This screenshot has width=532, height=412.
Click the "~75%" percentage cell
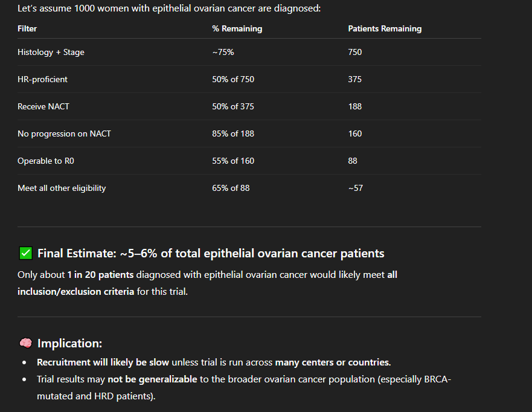tap(223, 53)
